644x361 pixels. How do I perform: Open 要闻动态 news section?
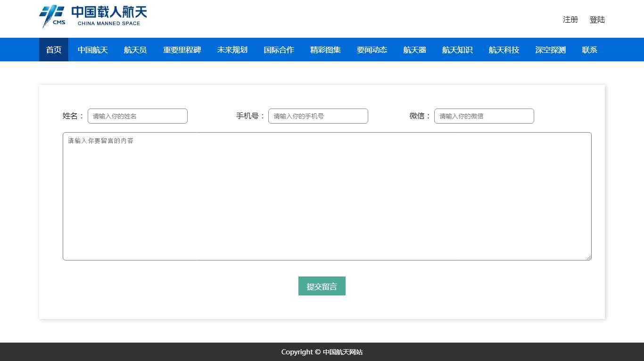pyautogui.click(x=372, y=50)
